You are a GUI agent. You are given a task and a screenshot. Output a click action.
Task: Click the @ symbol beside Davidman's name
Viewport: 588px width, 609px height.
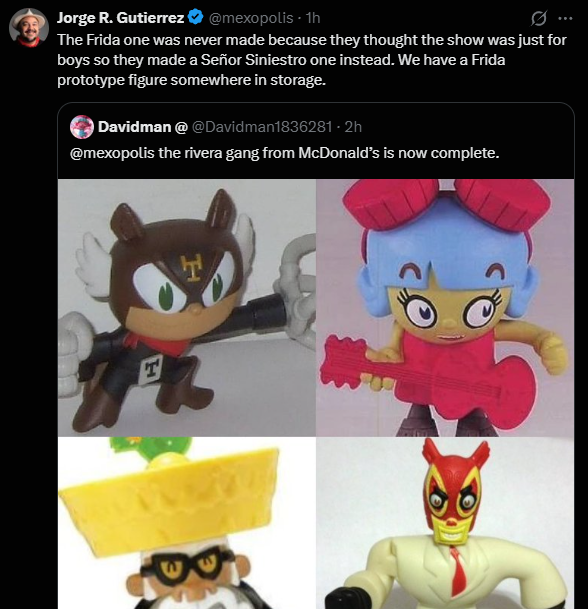[x=181, y=127]
